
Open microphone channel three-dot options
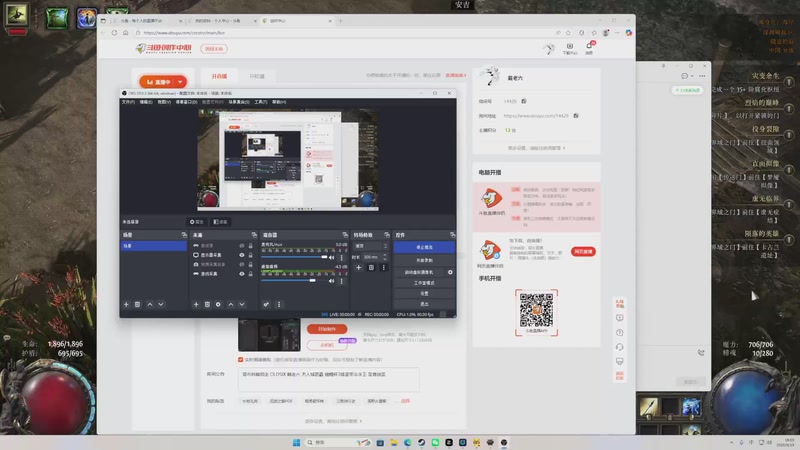pyautogui.click(x=341, y=258)
